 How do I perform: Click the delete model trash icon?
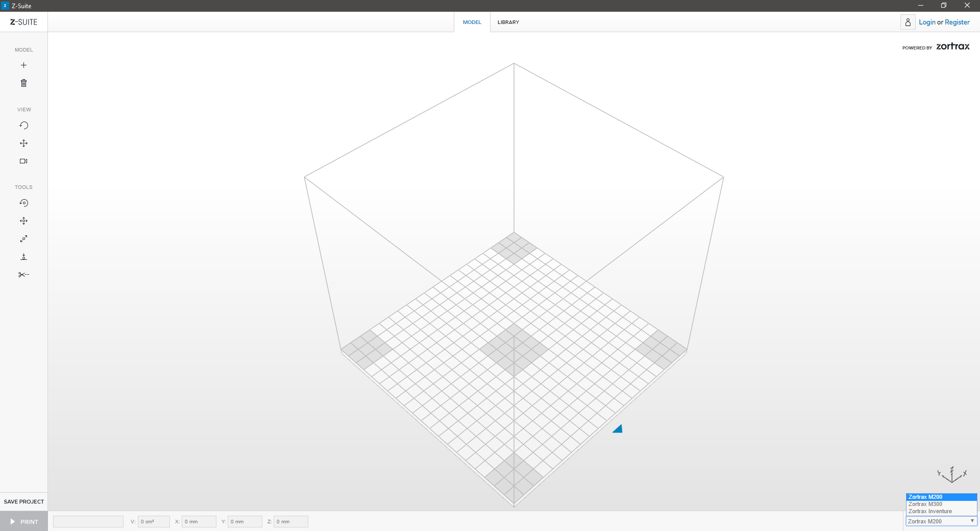click(x=23, y=83)
